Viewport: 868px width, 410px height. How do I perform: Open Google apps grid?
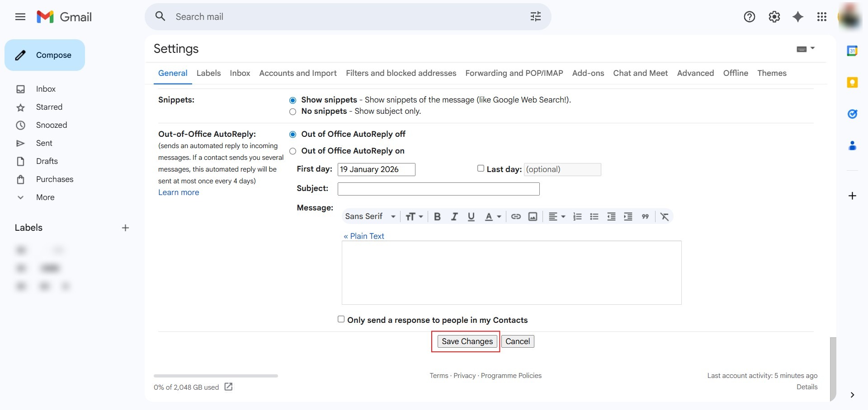[822, 17]
